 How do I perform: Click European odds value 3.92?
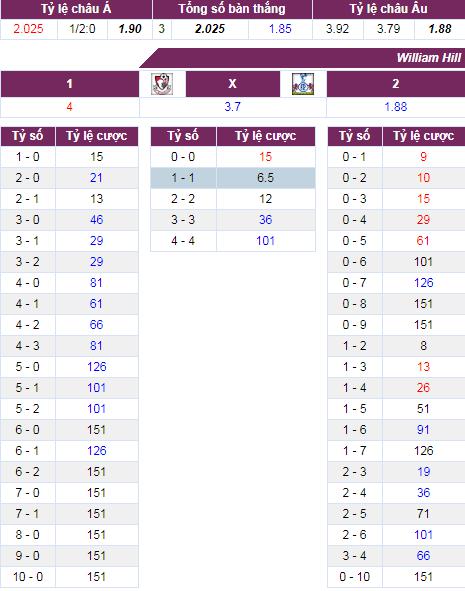[337, 29]
